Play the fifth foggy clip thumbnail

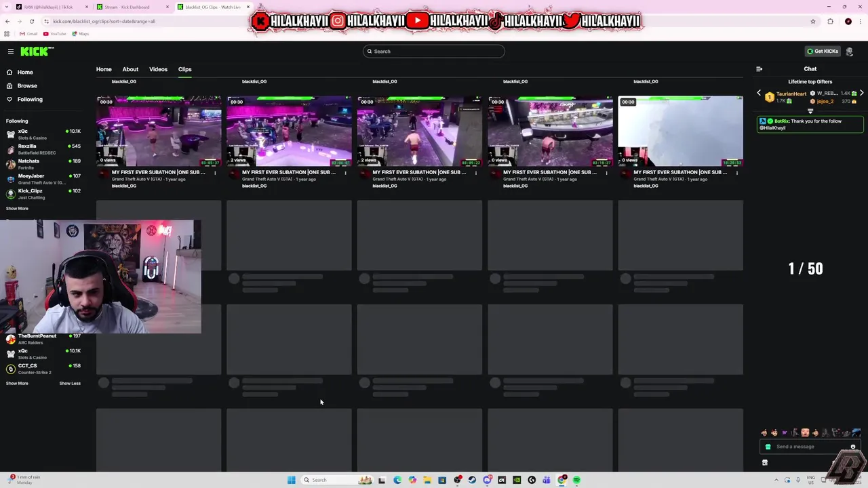point(680,131)
